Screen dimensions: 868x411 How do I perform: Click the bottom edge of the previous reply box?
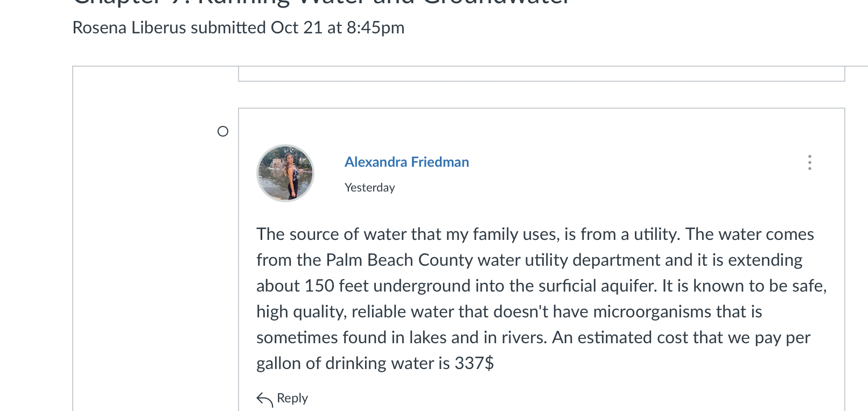pyautogui.click(x=542, y=81)
